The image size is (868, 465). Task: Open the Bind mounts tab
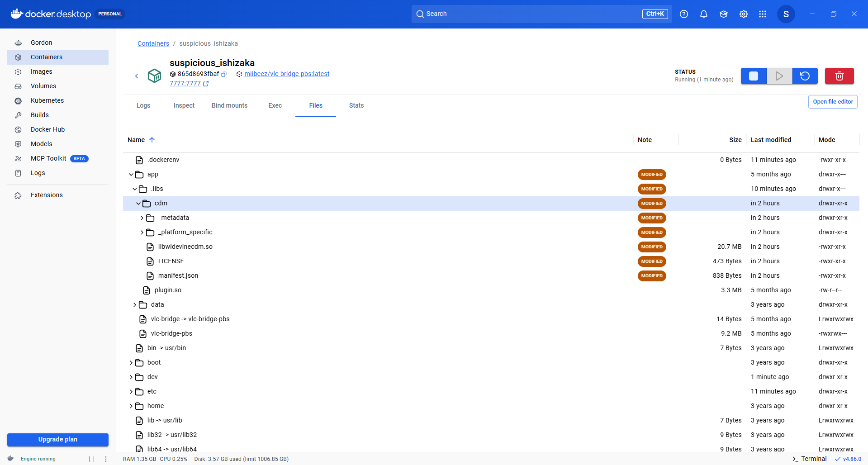(x=230, y=105)
